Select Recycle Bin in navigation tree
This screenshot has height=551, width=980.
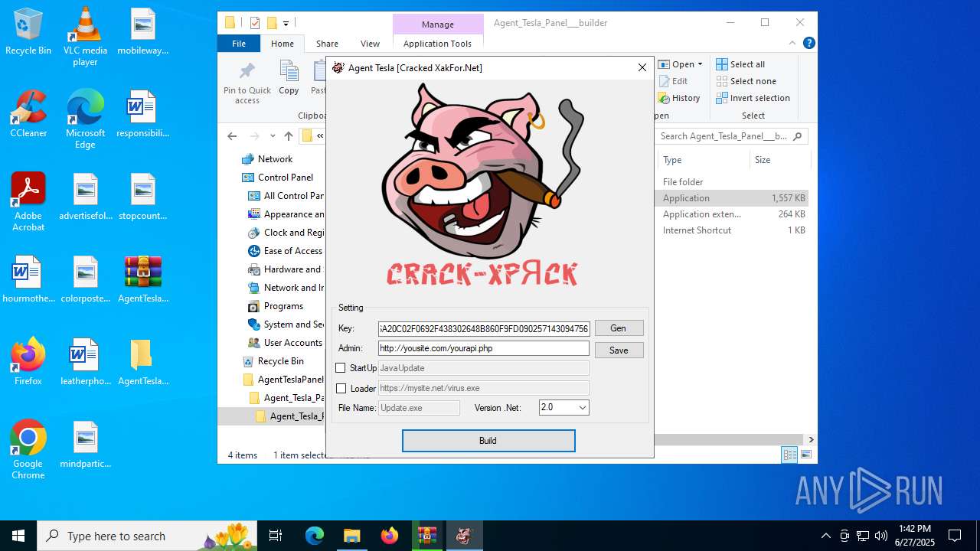coord(280,361)
